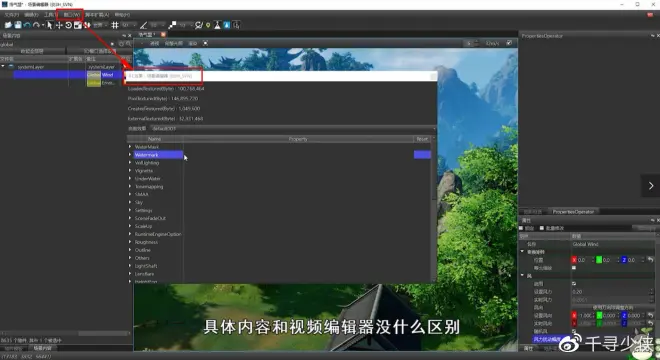Toggle the checkbox below the position row
This screenshot has width=660, height=360.
pyautogui.click(x=574, y=268)
